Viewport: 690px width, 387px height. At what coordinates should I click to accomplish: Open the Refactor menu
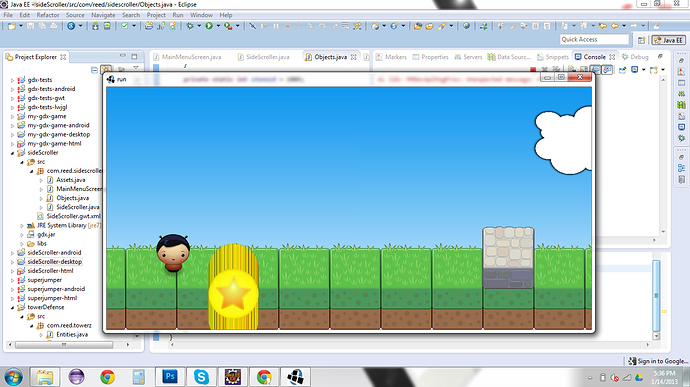(48, 15)
